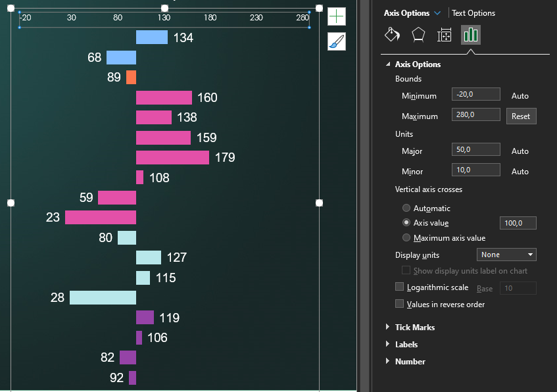Image resolution: width=557 pixels, height=392 pixels.
Task: Select the Axis Options bar chart icon
Action: 471,35
